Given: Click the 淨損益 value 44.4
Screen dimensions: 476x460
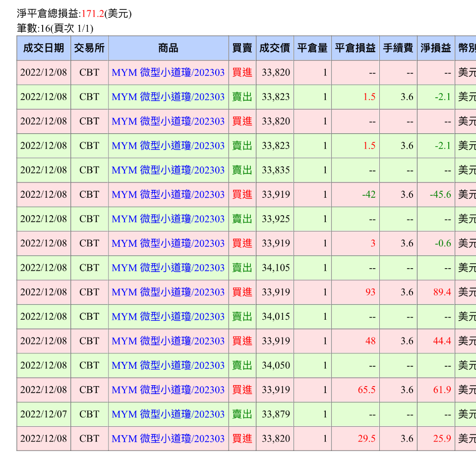Looking at the screenshot, I should (442, 341).
